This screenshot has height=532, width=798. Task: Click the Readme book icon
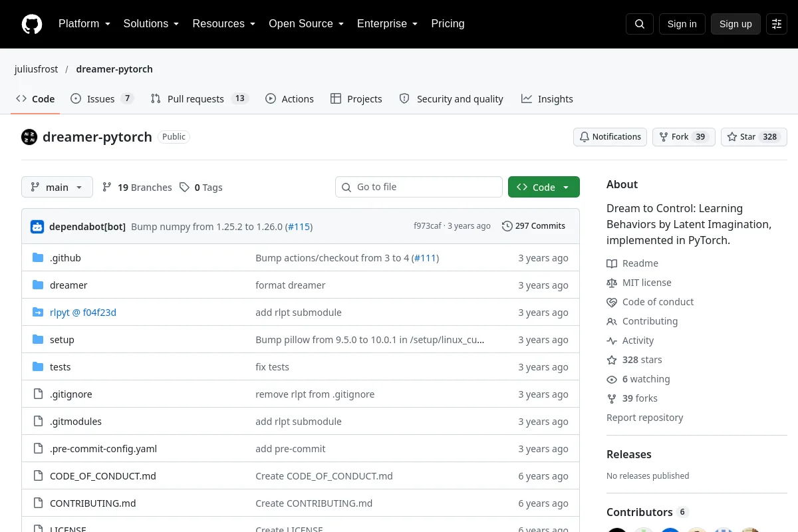click(x=612, y=263)
